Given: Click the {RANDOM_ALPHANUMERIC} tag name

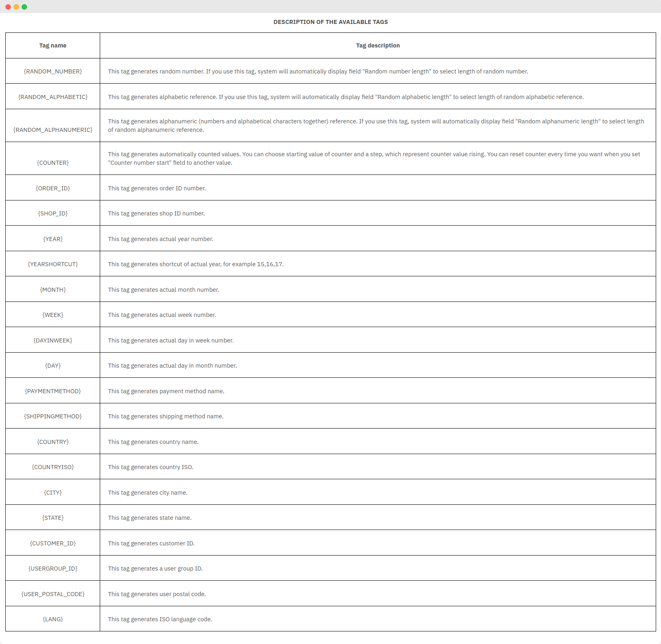Looking at the screenshot, I should pos(53,130).
